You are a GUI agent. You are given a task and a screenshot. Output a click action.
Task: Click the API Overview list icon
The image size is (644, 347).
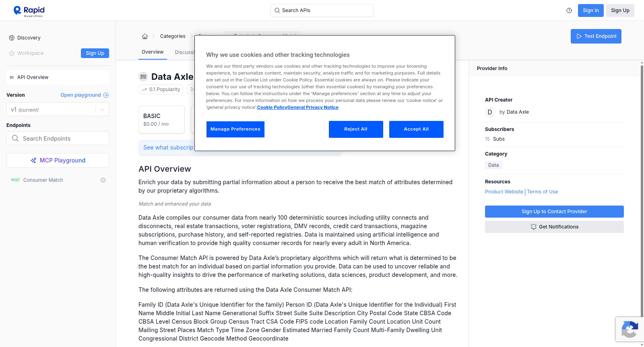click(x=12, y=77)
